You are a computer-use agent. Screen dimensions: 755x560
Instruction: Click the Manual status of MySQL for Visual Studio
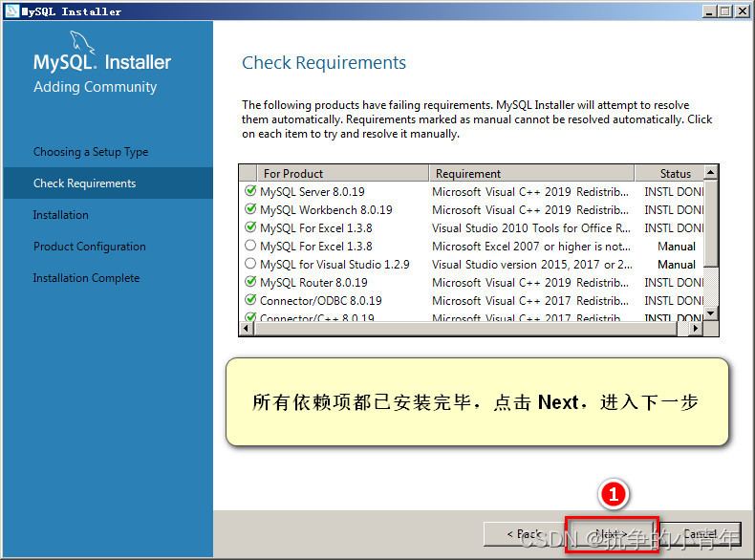pos(677,265)
